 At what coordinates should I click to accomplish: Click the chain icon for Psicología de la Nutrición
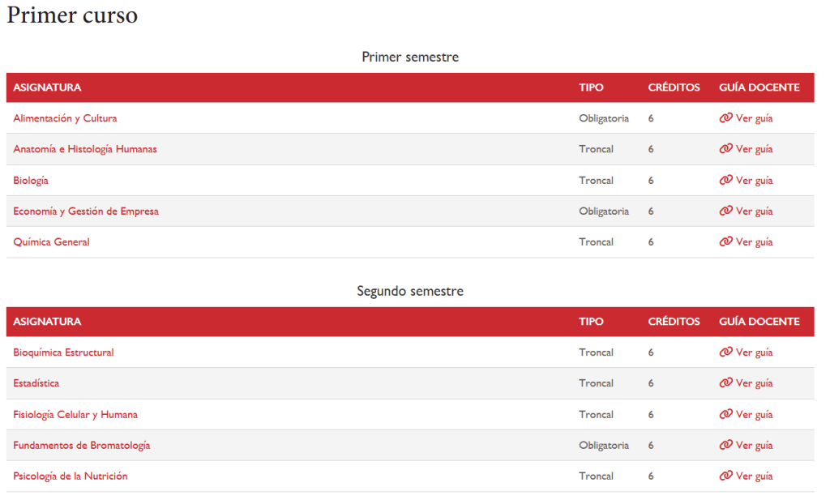[725, 476]
